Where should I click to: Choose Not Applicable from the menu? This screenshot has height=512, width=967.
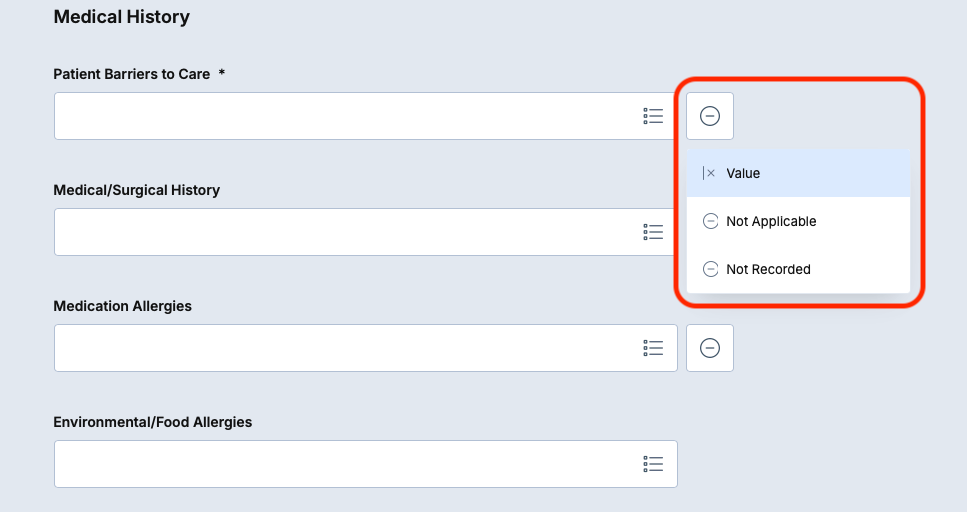pyautogui.click(x=771, y=221)
